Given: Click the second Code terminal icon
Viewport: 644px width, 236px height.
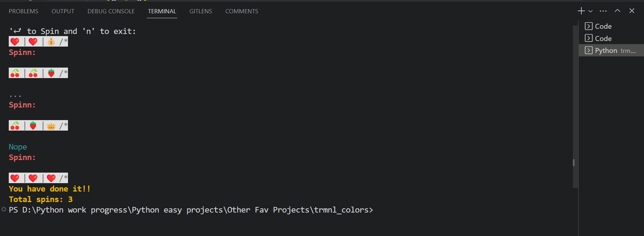Looking at the screenshot, I should [x=589, y=39].
